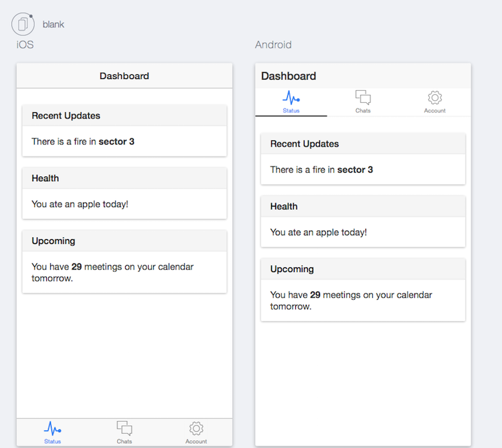Click the Health card header in Android preview
Screen dimensions: 502x448
[x=284, y=207]
